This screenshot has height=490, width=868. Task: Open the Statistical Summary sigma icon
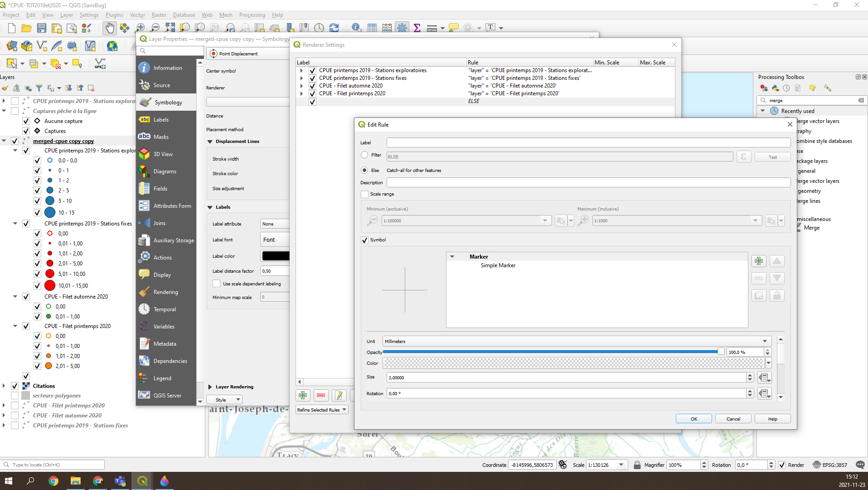417,28
